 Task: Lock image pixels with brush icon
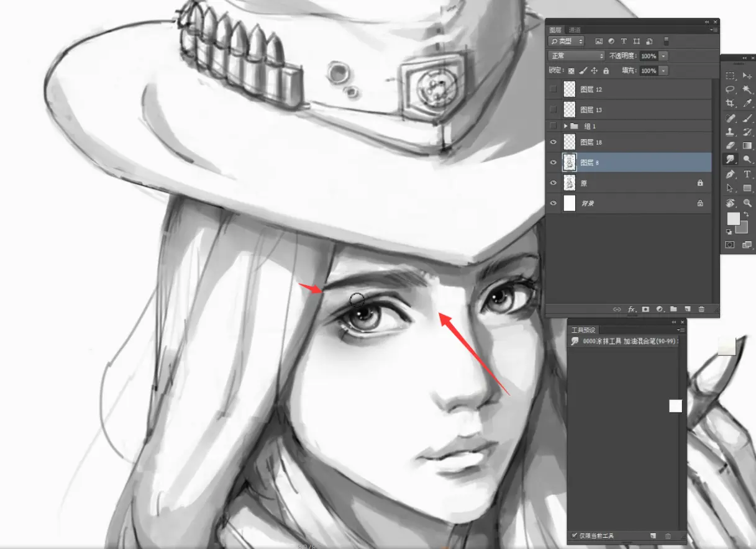click(583, 71)
